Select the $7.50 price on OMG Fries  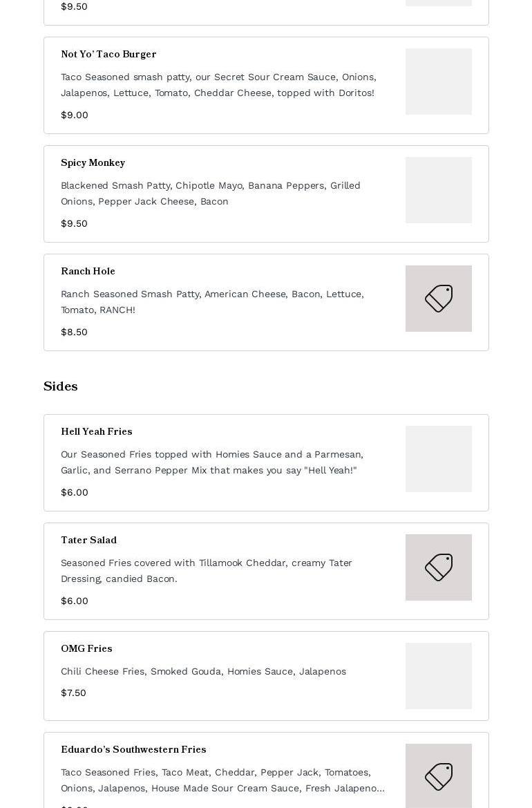pyautogui.click(x=73, y=693)
